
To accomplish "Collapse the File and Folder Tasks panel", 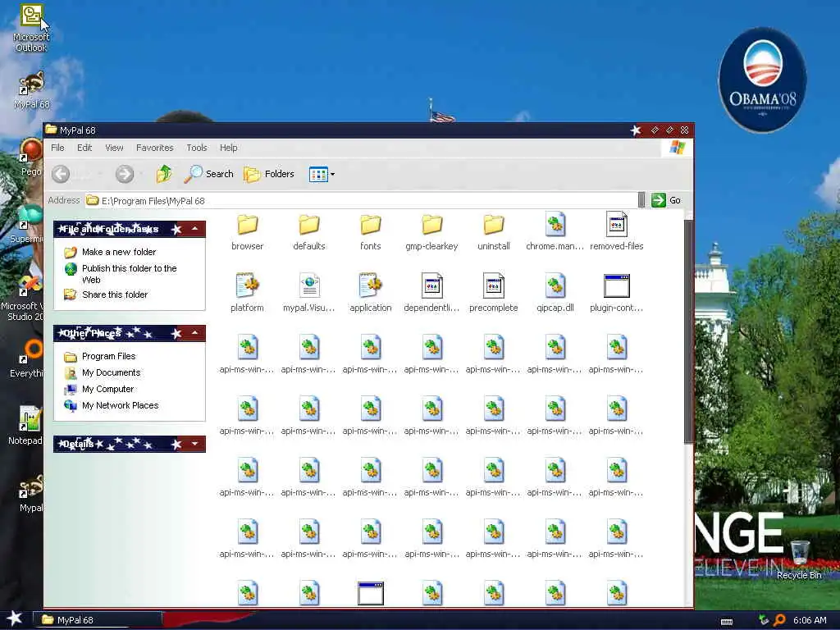I will tap(195, 229).
